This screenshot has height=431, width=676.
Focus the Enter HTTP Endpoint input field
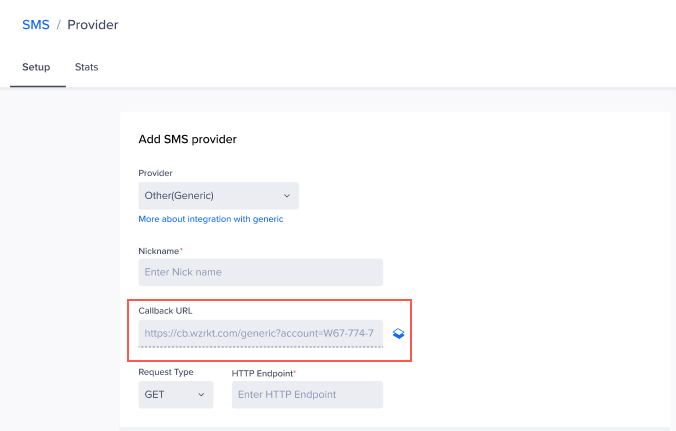307,394
